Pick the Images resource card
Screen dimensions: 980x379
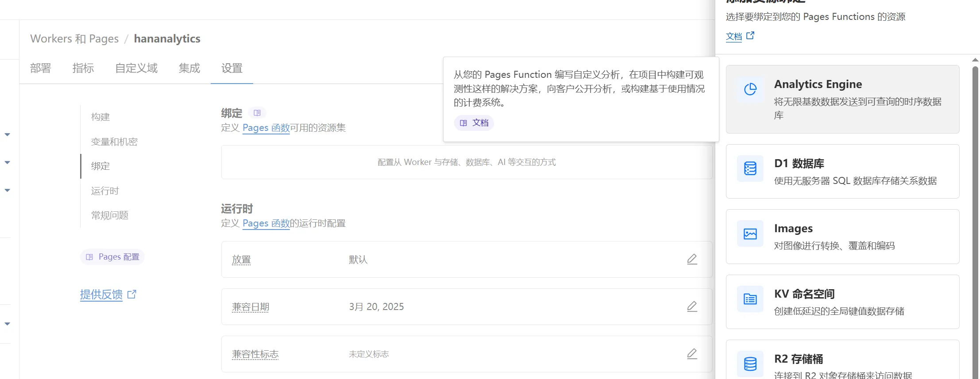point(843,237)
